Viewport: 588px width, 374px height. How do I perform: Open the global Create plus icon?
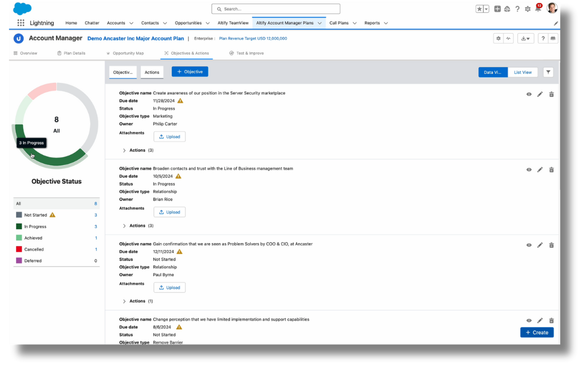click(497, 9)
